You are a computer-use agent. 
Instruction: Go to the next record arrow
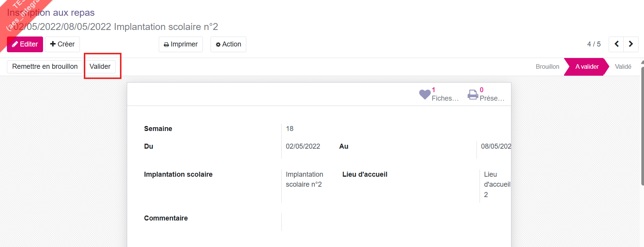pyautogui.click(x=631, y=44)
